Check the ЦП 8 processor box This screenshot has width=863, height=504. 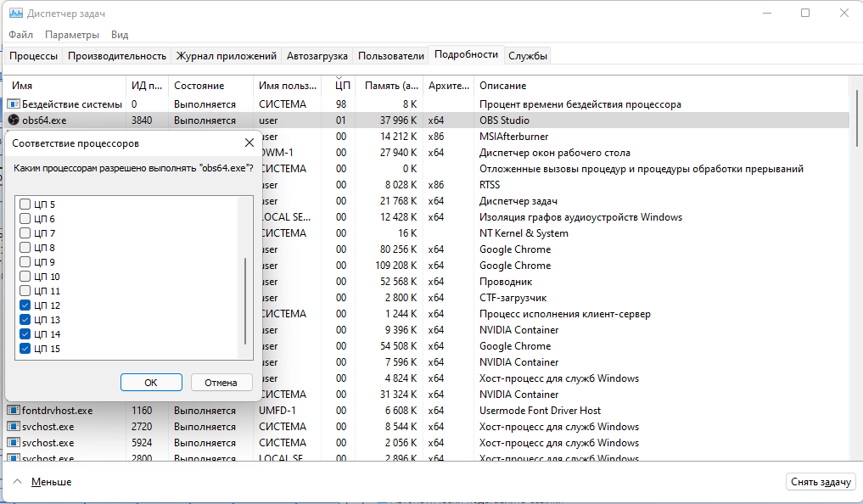[x=25, y=248]
